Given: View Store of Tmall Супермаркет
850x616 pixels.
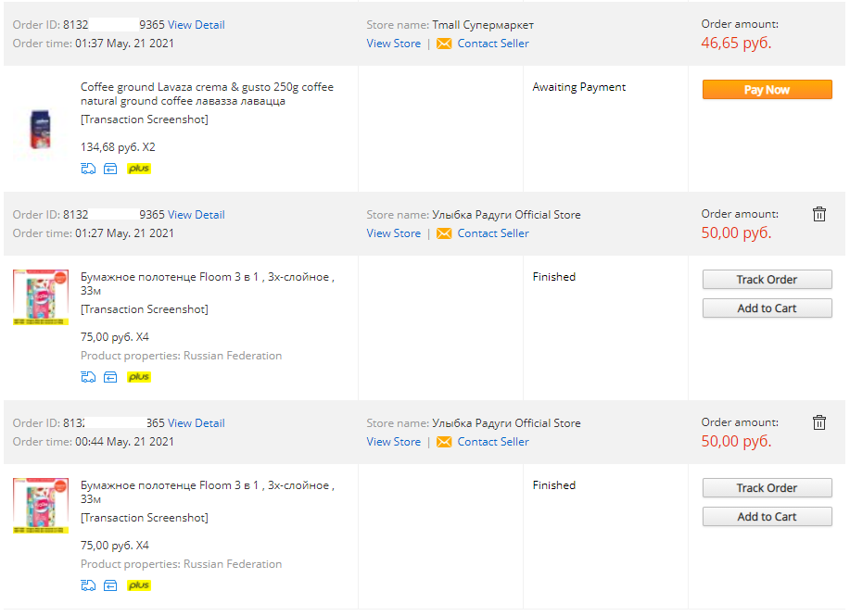Looking at the screenshot, I should (x=394, y=44).
